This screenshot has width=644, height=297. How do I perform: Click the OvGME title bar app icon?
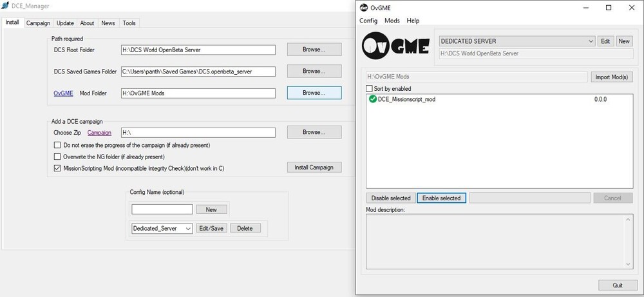click(363, 7)
